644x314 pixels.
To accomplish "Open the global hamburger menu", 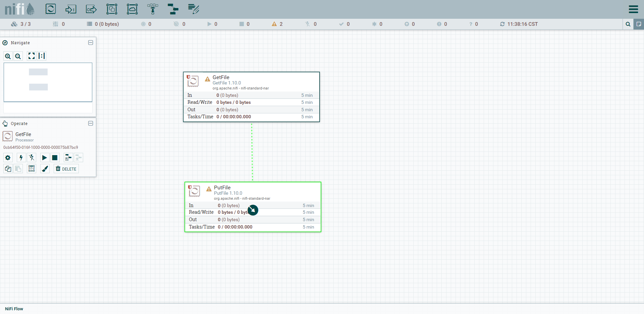I will 633,9.
